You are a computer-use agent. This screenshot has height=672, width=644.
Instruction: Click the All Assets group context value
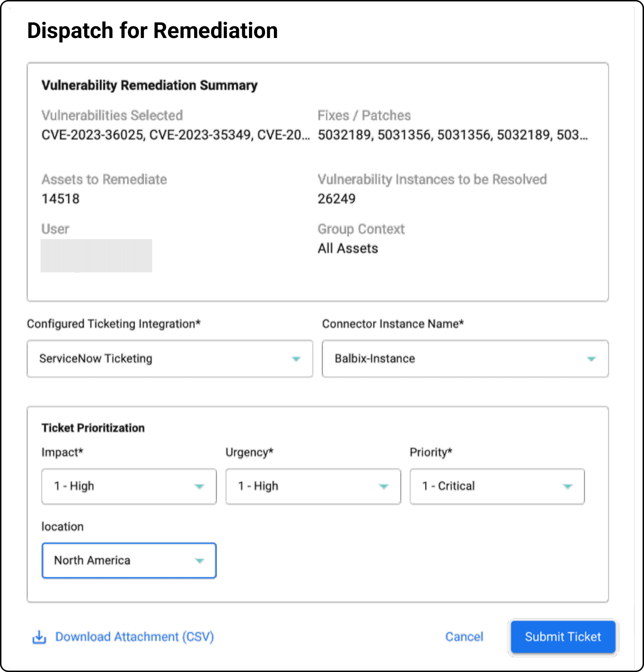click(348, 249)
